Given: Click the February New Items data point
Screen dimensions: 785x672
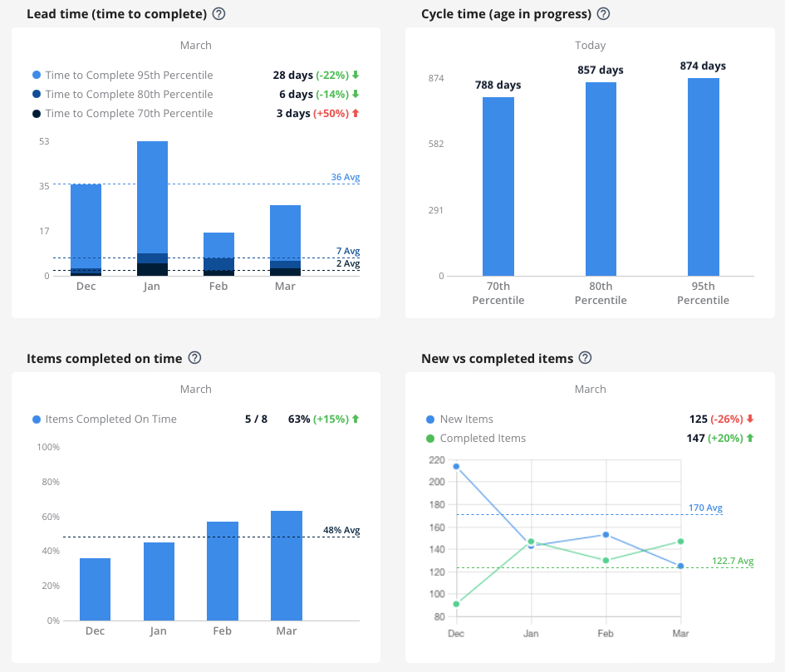Looking at the screenshot, I should (606, 535).
